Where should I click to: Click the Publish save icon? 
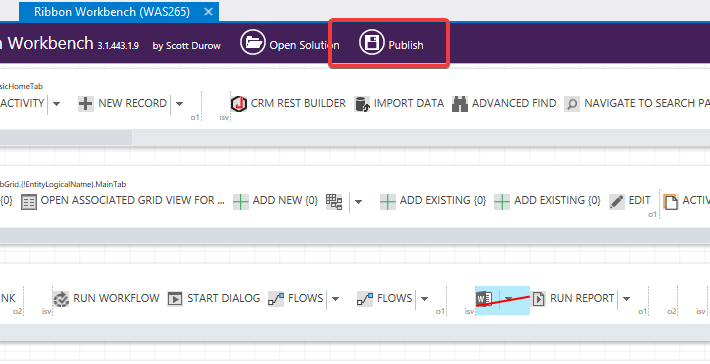372,43
